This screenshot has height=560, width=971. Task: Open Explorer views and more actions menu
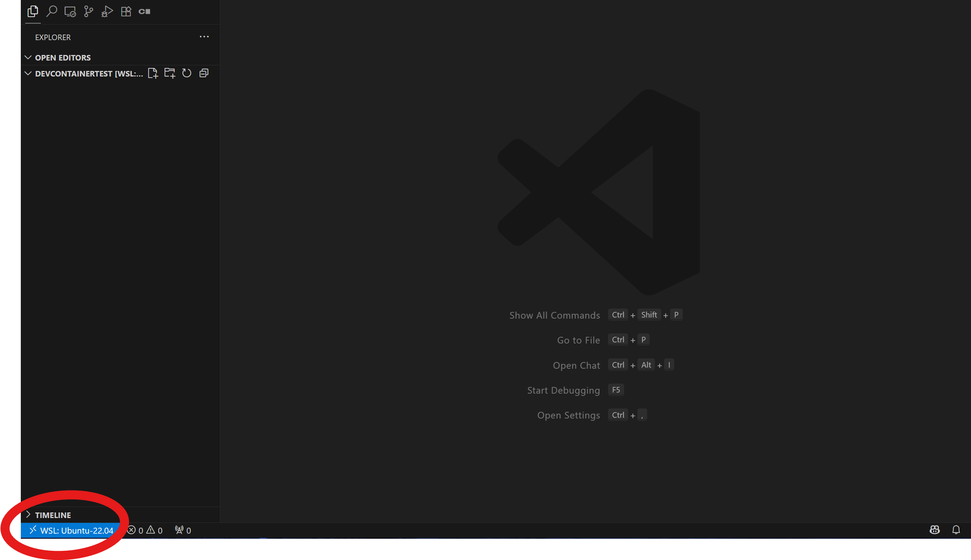tap(204, 37)
